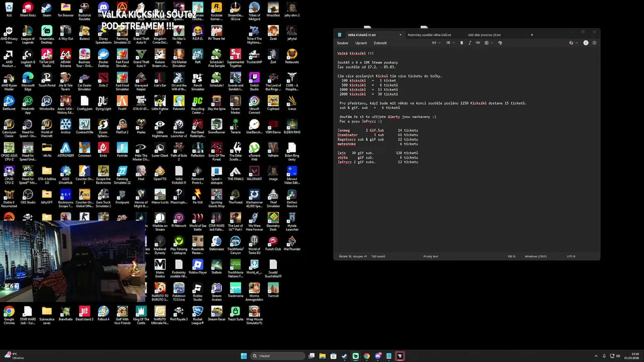
Task: Toggle italic formatting in Notepad toolbar
Action: pyautogui.click(x=470, y=43)
